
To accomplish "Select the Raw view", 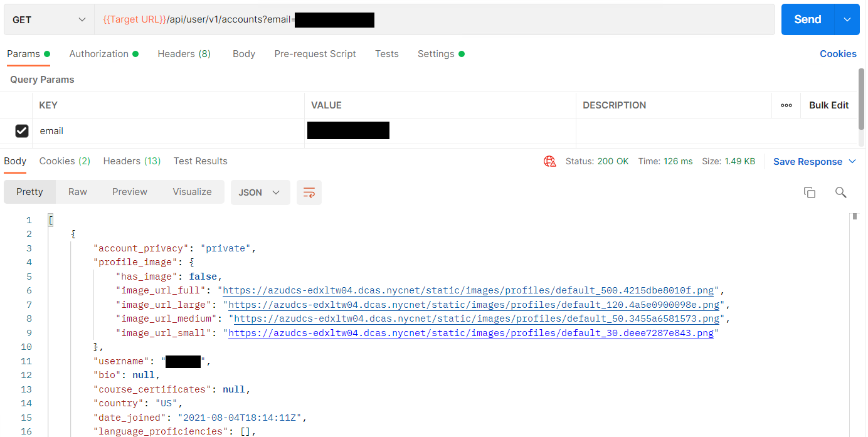I will (x=78, y=192).
